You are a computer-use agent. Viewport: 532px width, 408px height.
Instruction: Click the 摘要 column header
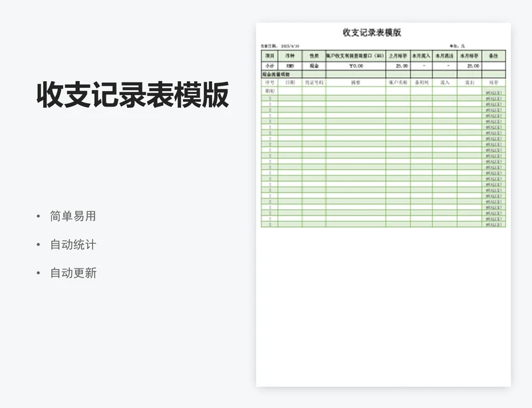click(x=356, y=83)
